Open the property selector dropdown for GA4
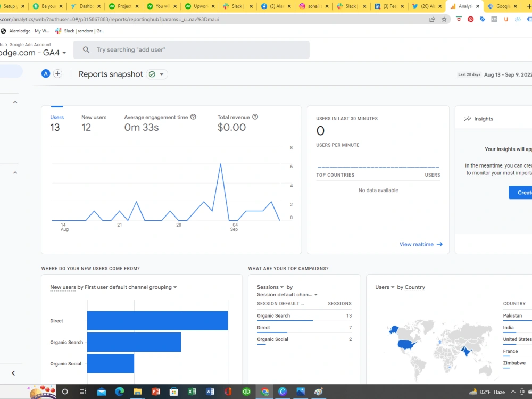The height and width of the screenshot is (399, 532). click(x=64, y=53)
